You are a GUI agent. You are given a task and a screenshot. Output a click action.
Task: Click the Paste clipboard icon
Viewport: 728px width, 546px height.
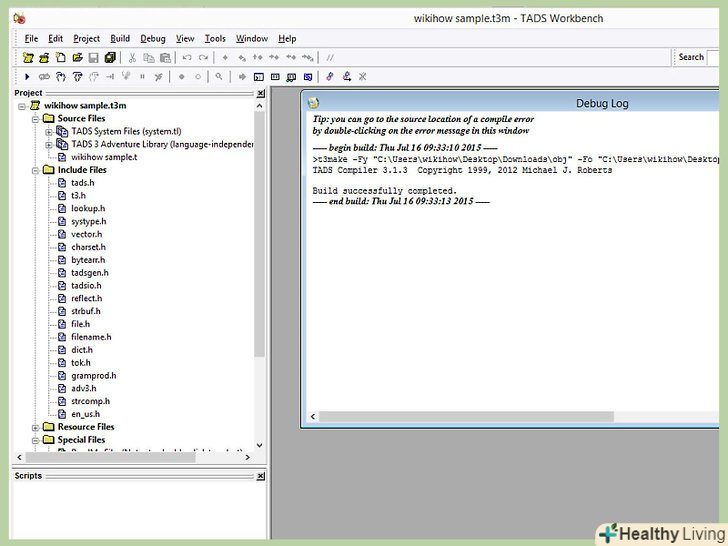pyautogui.click(x=165, y=58)
